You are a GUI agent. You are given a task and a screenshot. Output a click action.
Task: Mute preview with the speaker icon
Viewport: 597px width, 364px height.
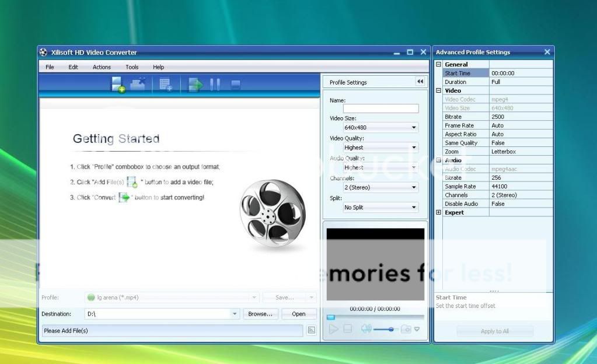click(x=366, y=329)
